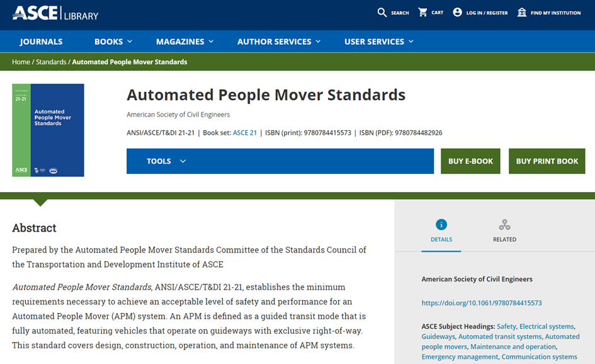595x364 pixels.
Task: Click the ISBN (PDF) 9780784482926 text
Action: 400,133
